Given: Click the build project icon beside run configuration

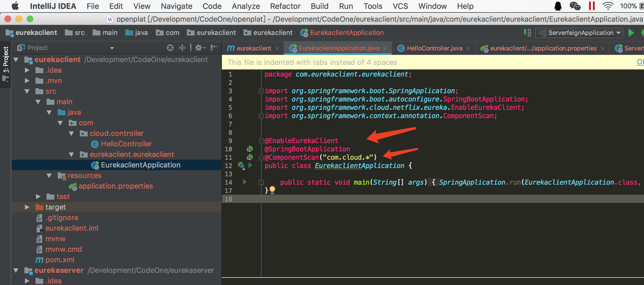Looking at the screenshot, I should coord(527,33).
